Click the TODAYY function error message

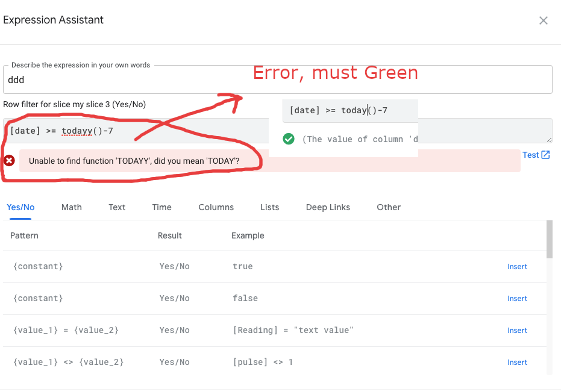[x=134, y=161]
